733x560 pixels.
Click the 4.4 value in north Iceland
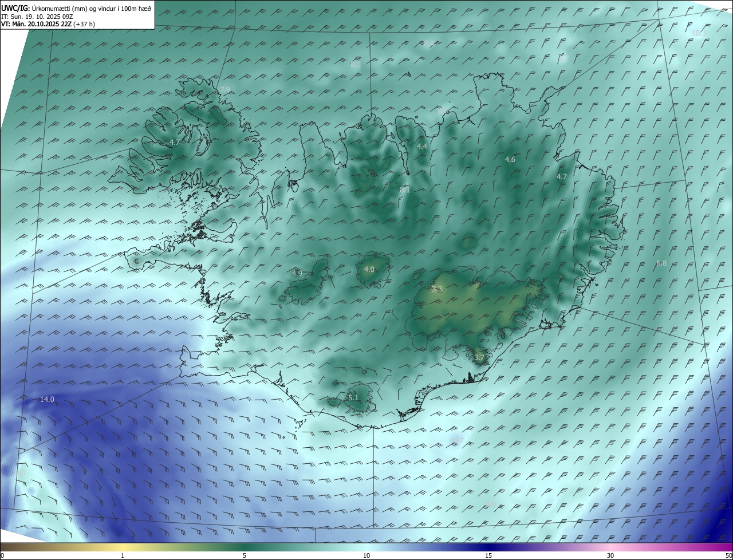coord(422,147)
